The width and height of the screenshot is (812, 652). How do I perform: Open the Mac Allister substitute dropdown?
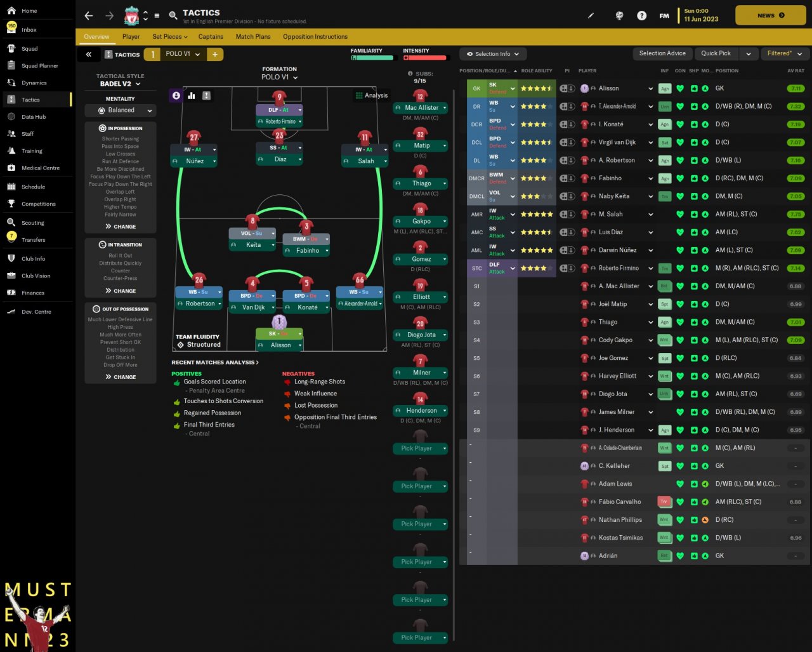(x=420, y=108)
